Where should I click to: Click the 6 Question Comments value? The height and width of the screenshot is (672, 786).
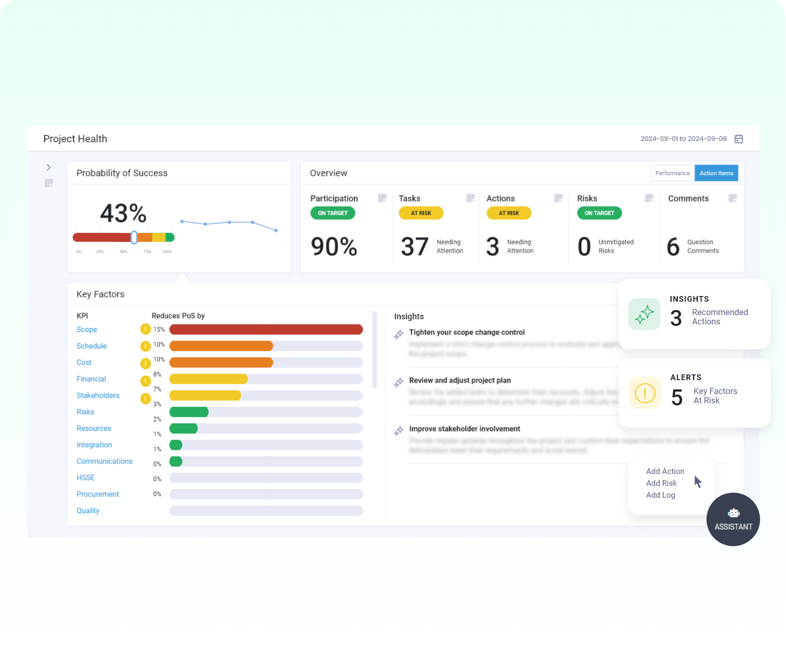pos(673,247)
